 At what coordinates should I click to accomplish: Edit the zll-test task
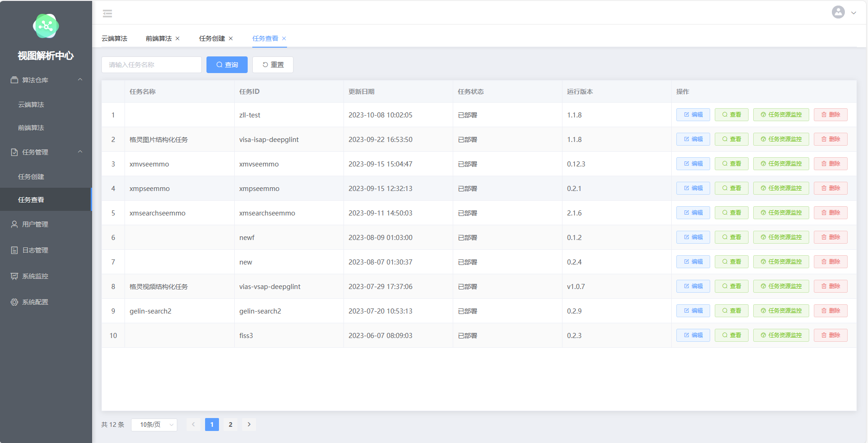tap(693, 115)
